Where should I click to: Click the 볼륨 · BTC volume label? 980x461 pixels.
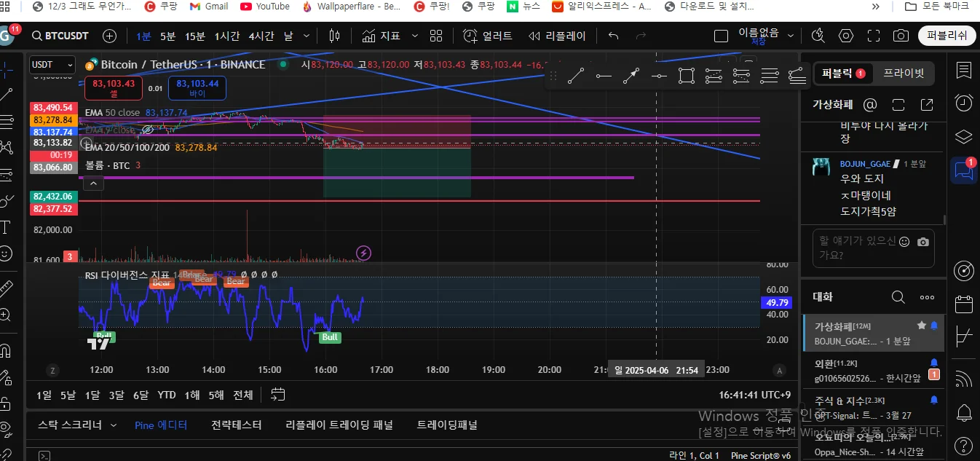(x=108, y=165)
